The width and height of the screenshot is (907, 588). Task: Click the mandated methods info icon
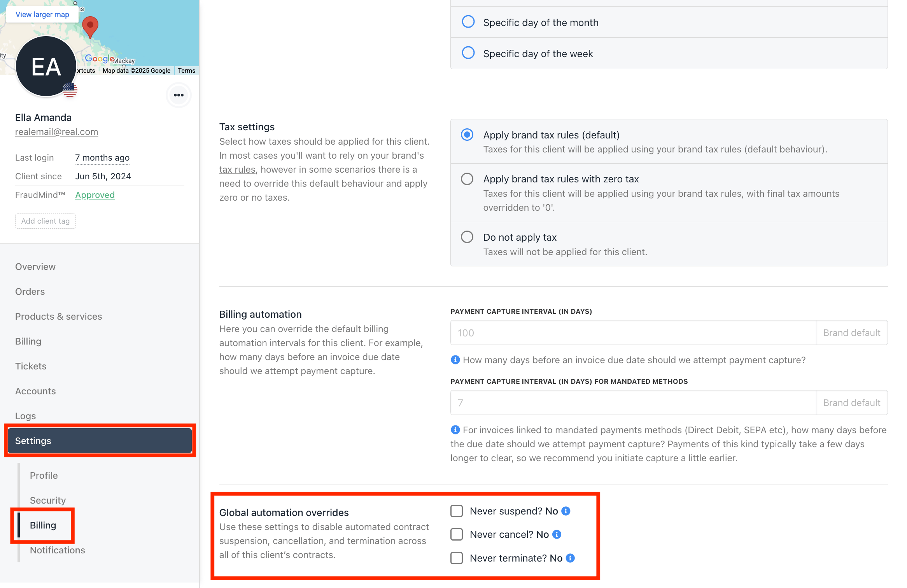[x=455, y=430]
